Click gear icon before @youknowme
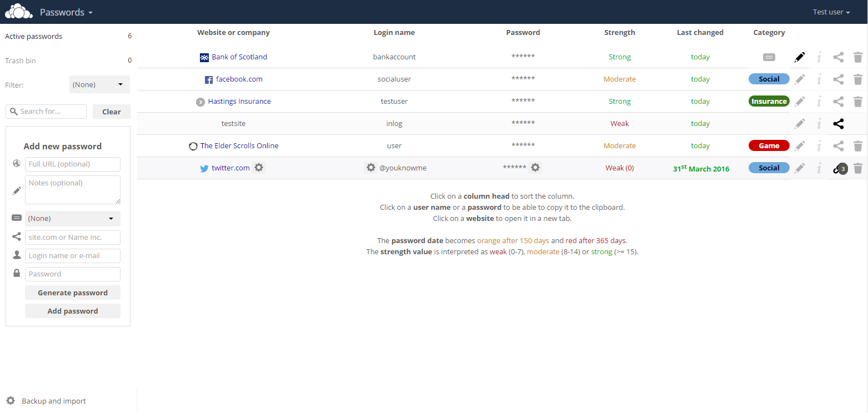Image resolution: width=868 pixels, height=413 pixels. point(371,168)
